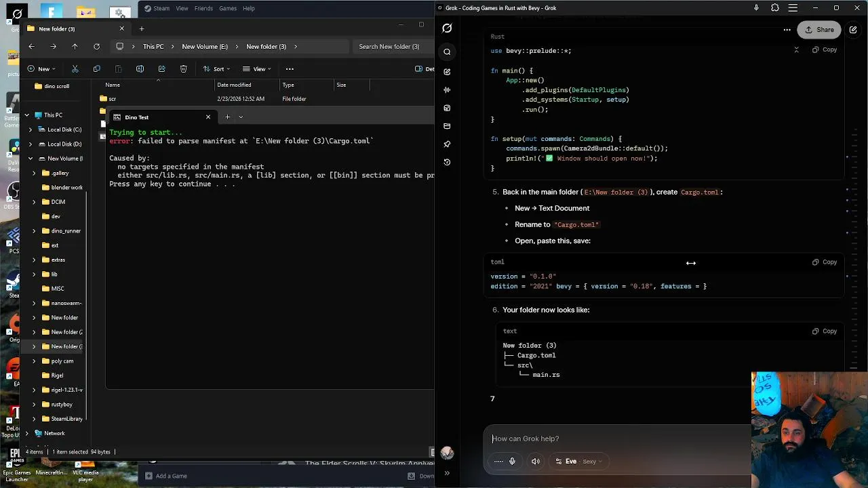Search New folder (3) field
Screen dimensions: 868x488
tap(393, 46)
